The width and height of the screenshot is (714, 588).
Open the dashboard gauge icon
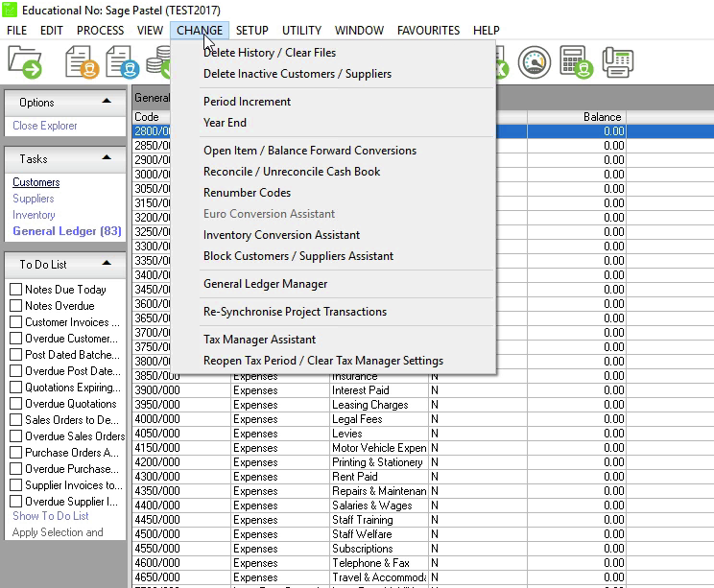point(535,63)
